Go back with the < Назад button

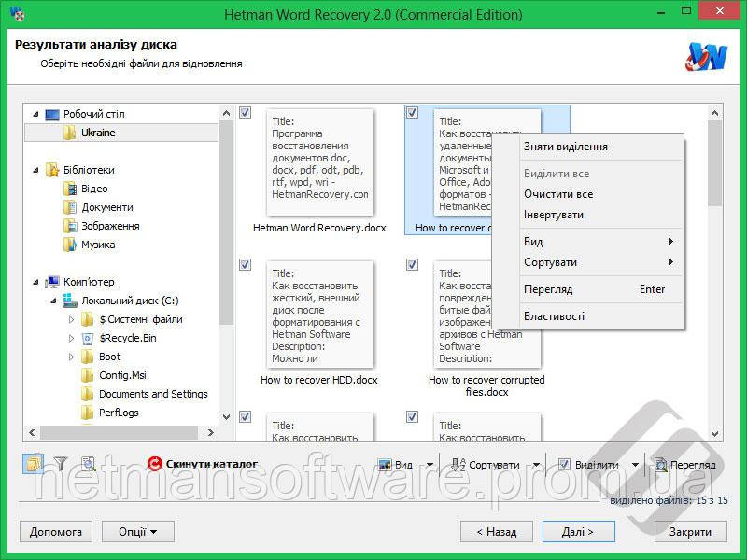point(497,531)
